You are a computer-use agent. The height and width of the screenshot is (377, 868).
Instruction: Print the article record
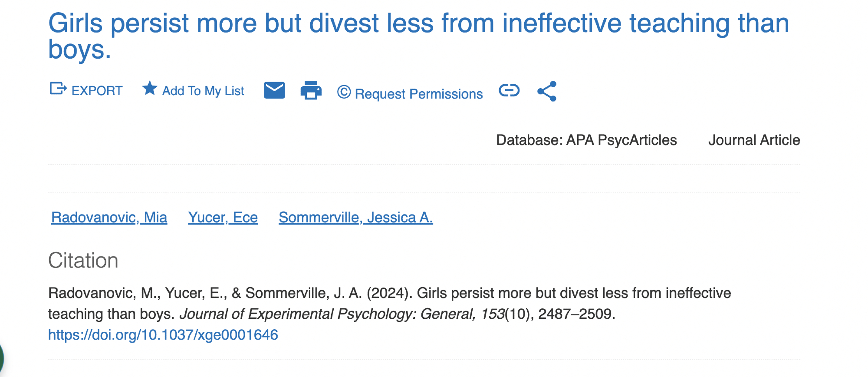point(311,90)
